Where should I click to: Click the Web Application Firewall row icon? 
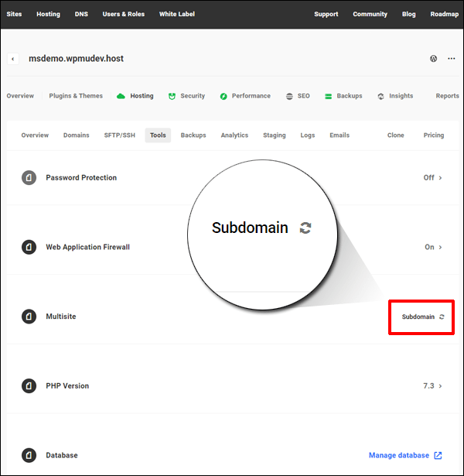[29, 247]
